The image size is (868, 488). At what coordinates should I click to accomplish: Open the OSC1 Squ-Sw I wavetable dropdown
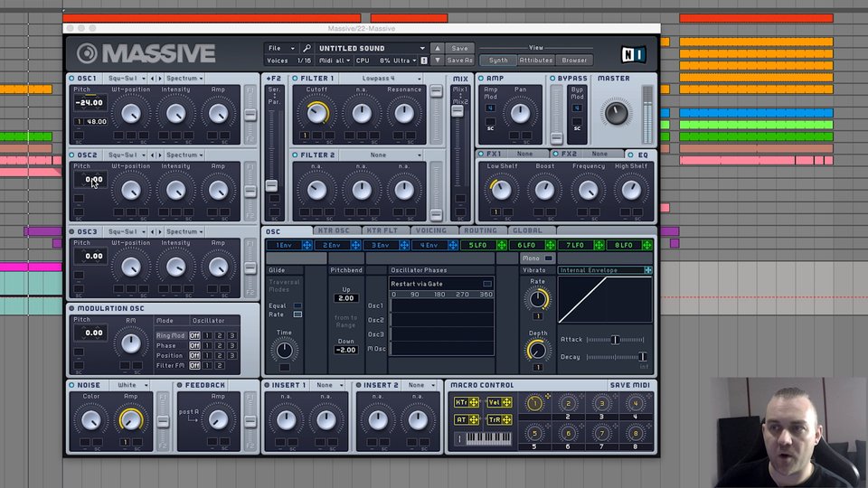127,79
